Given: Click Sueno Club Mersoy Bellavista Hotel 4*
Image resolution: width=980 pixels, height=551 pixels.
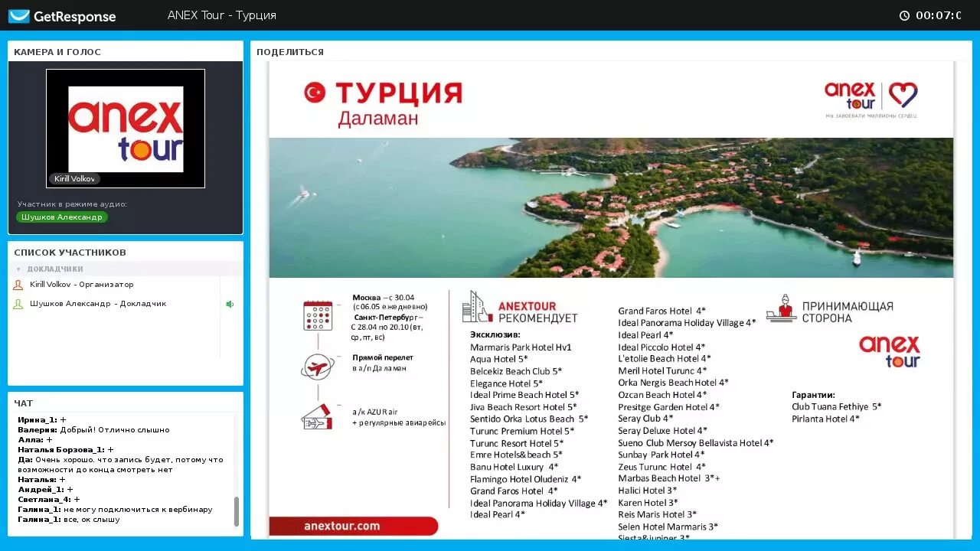Looking at the screenshot, I should [x=696, y=443].
